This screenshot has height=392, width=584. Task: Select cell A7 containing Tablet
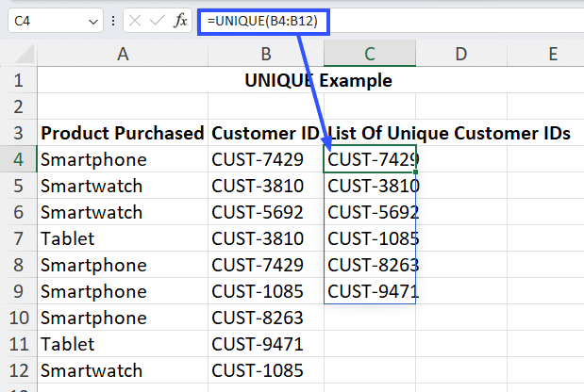click(x=123, y=238)
